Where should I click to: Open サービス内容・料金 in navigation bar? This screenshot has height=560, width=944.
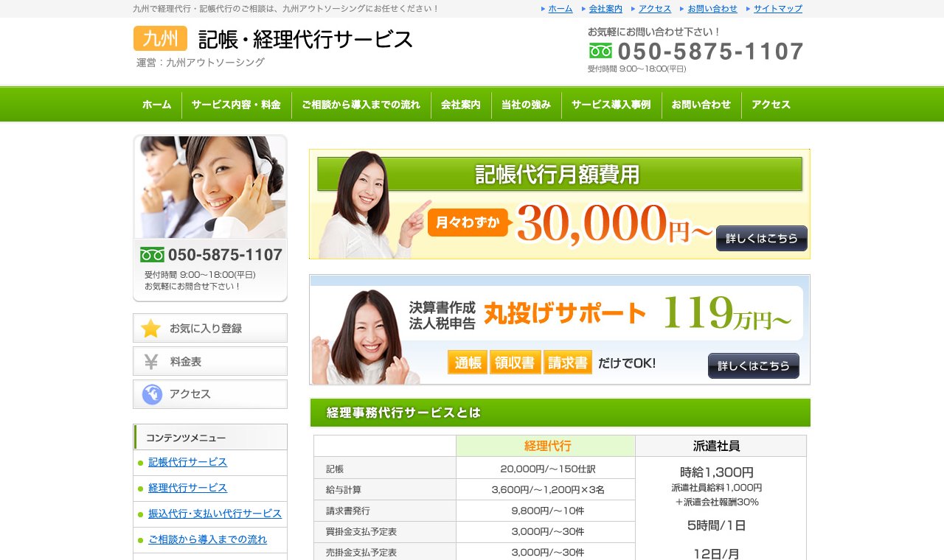coord(236,105)
